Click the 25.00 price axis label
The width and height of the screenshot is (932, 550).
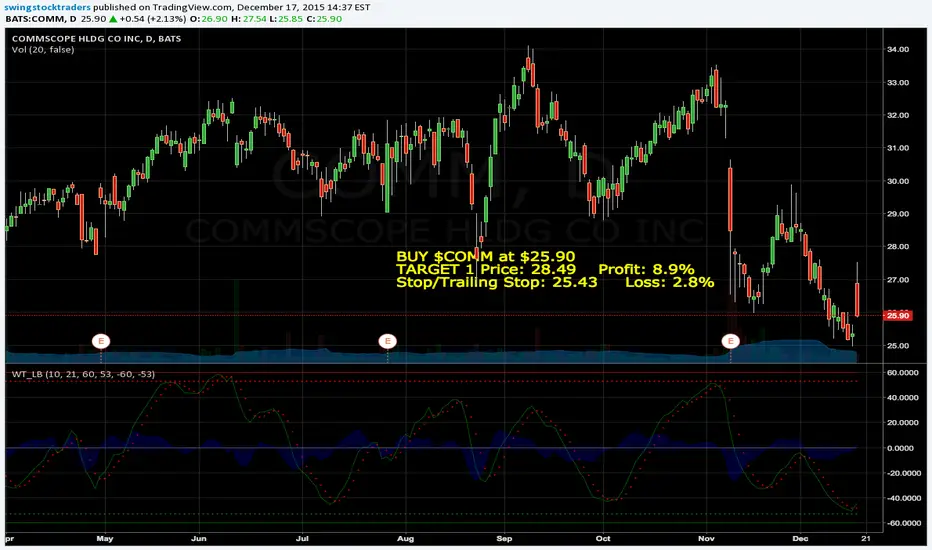(x=898, y=345)
